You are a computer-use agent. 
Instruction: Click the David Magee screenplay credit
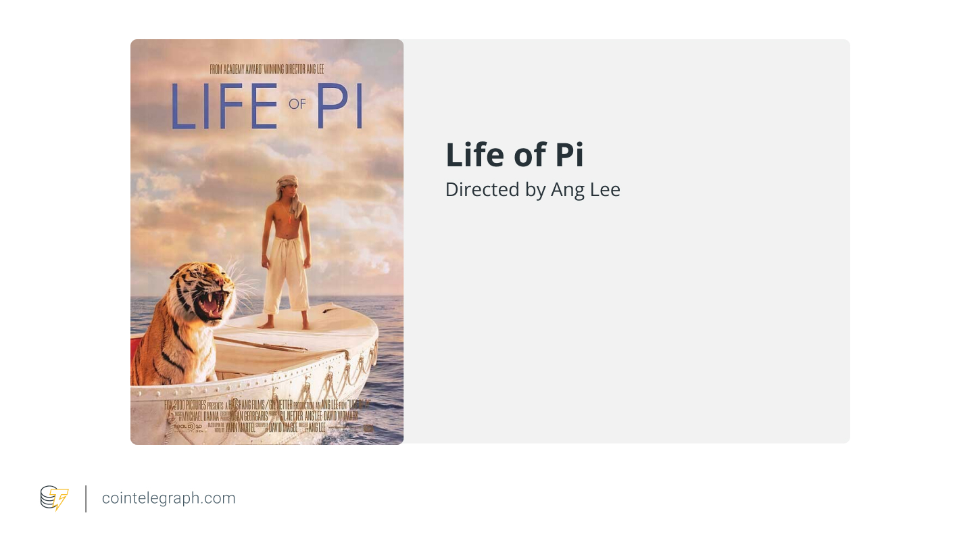pos(283,427)
